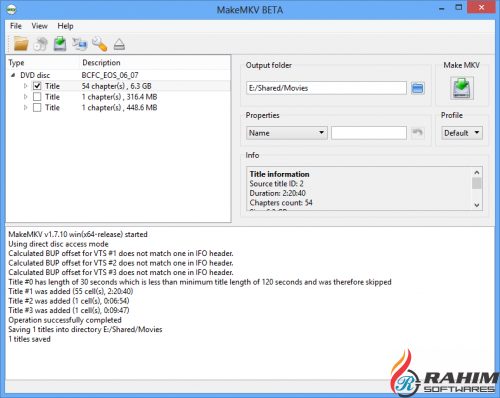Uncheck the 54 chapter(s) title checkbox
The width and height of the screenshot is (500, 398).
coord(37,86)
